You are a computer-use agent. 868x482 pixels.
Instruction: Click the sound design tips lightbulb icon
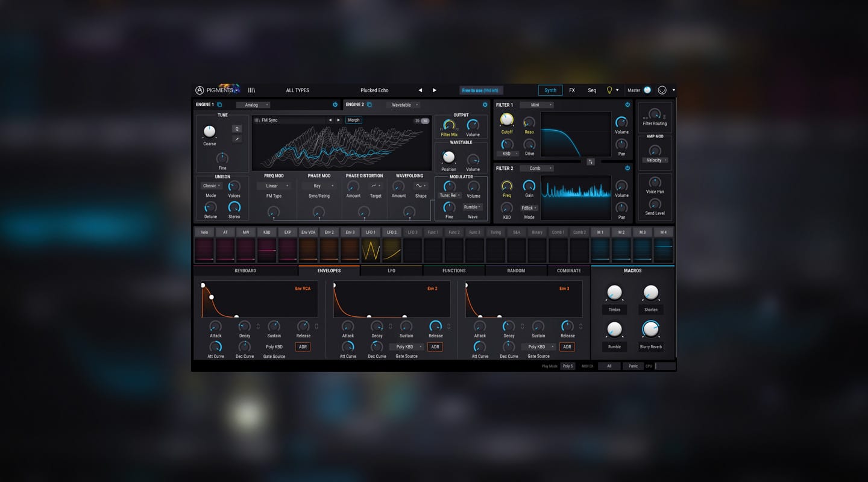(x=609, y=90)
